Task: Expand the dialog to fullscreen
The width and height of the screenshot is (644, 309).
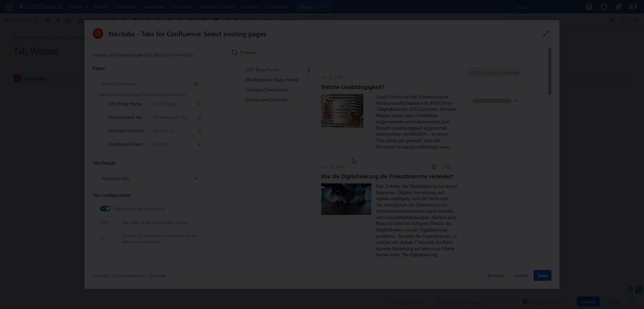Action: click(546, 34)
